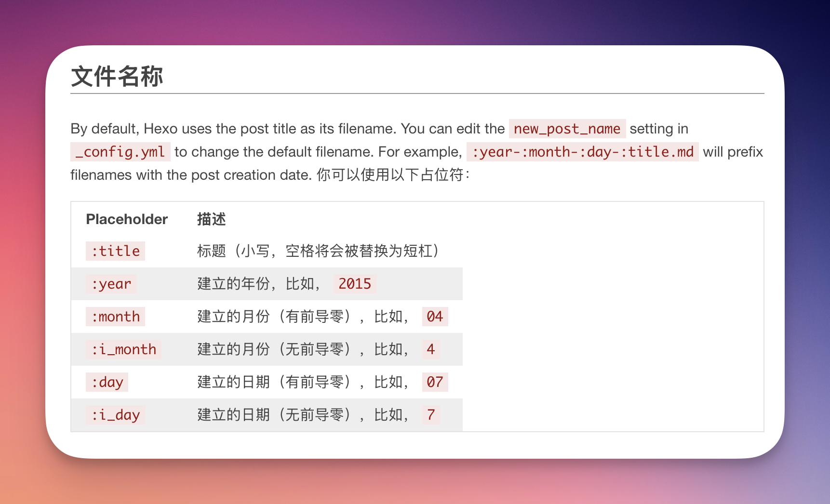Click the new_post_name code snippet
This screenshot has width=830, height=504.
click(567, 129)
